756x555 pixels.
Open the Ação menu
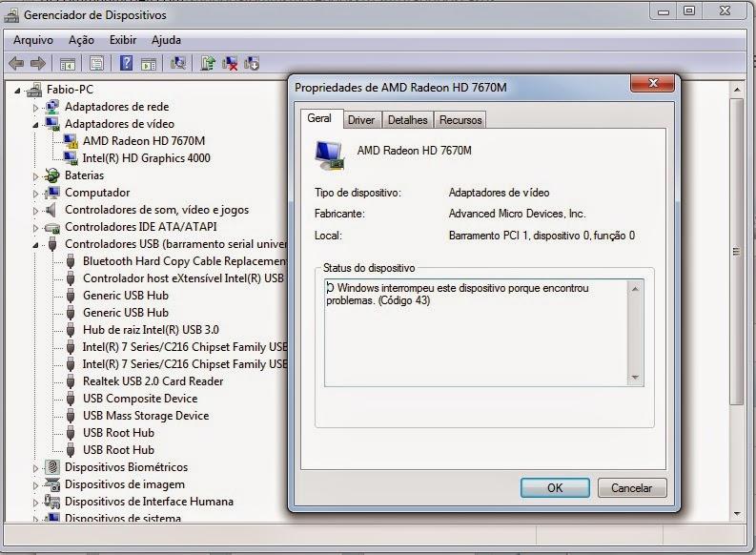(81, 40)
